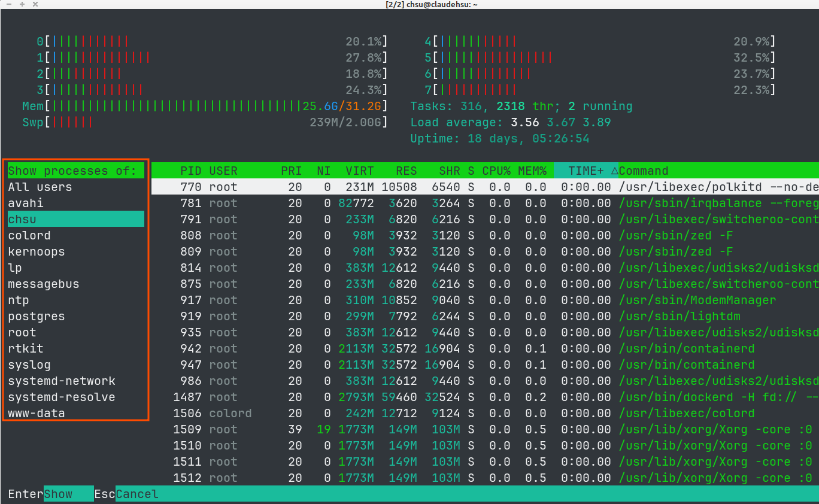
Task: Click the Mem usage meter bar
Action: (205, 106)
